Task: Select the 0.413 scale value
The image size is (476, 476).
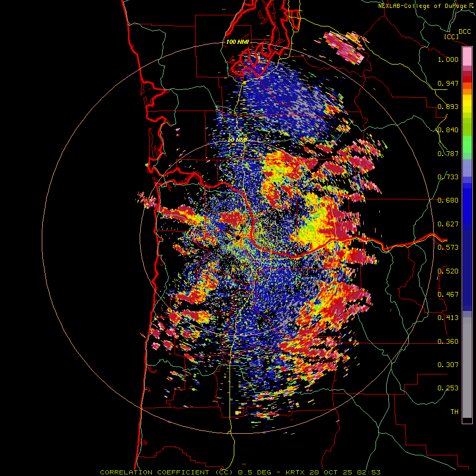Action: point(448,318)
